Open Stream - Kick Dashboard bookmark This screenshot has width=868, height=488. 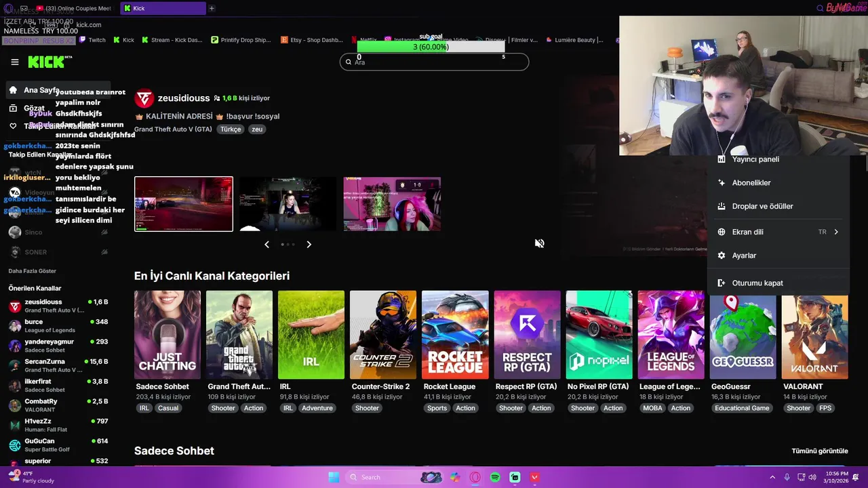coord(172,40)
